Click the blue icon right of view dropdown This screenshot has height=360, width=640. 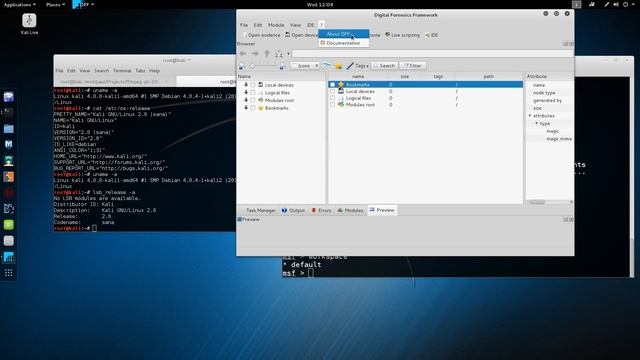(x=327, y=66)
